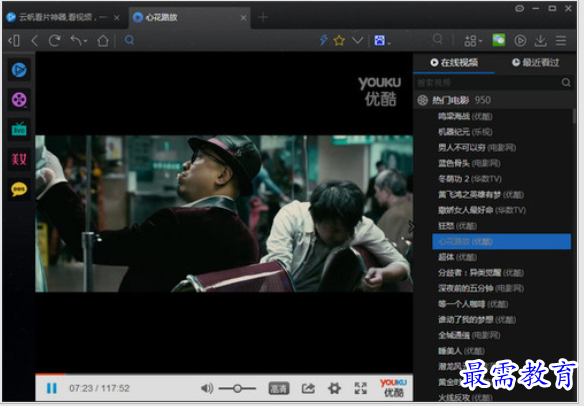Open a new tab with plus button
The width and height of the screenshot is (584, 406).
tap(263, 17)
